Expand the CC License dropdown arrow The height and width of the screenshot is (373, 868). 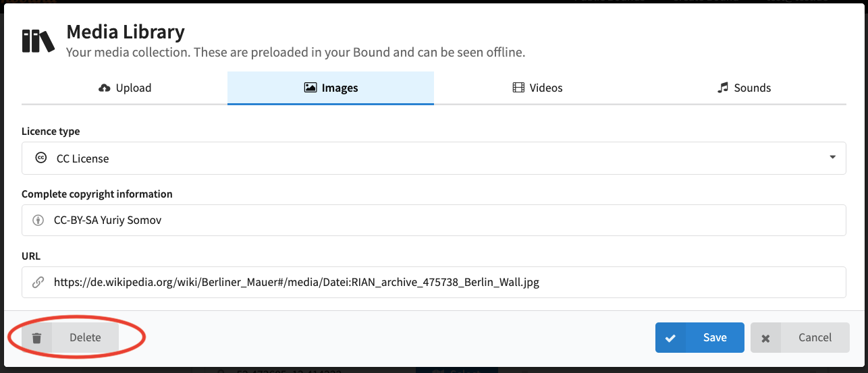(832, 157)
